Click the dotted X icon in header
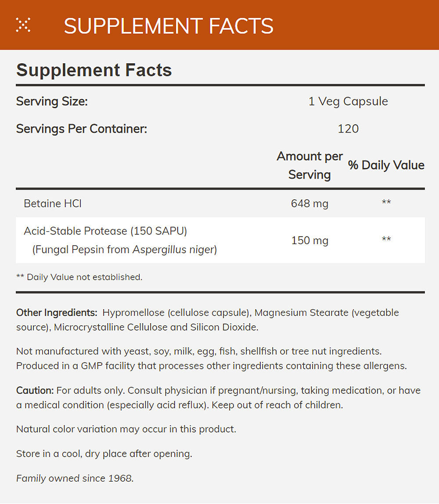 tap(23, 25)
